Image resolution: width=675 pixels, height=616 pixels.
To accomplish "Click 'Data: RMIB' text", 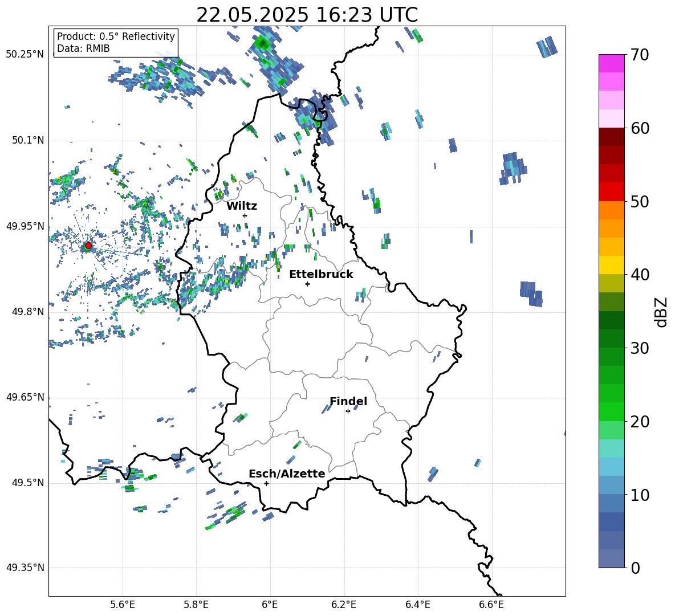I will pos(83,48).
